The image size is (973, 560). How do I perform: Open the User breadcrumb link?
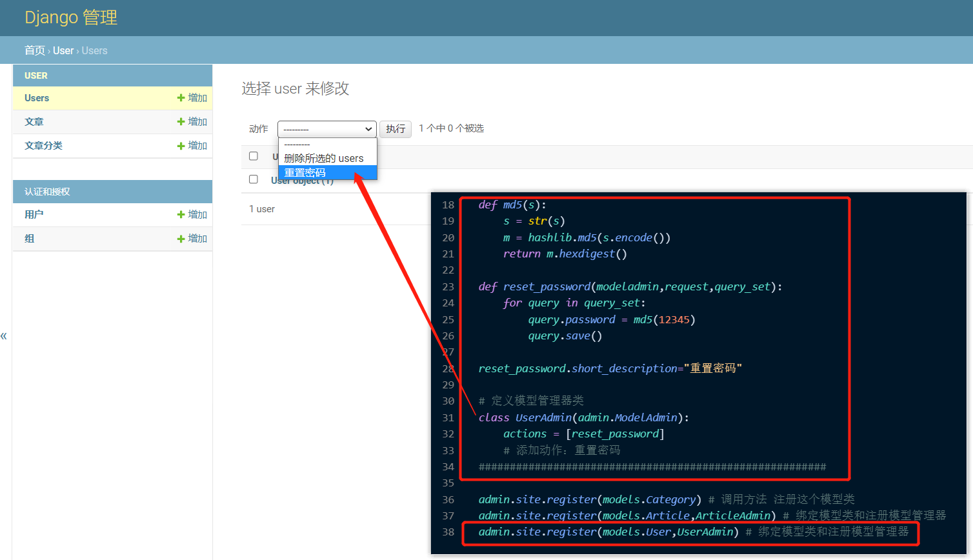[x=63, y=50]
